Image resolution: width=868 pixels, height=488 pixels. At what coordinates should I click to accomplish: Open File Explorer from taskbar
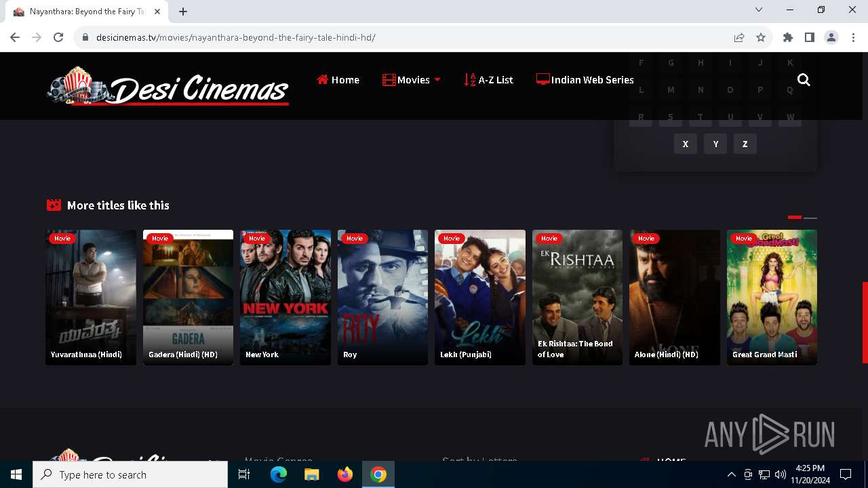(311, 474)
